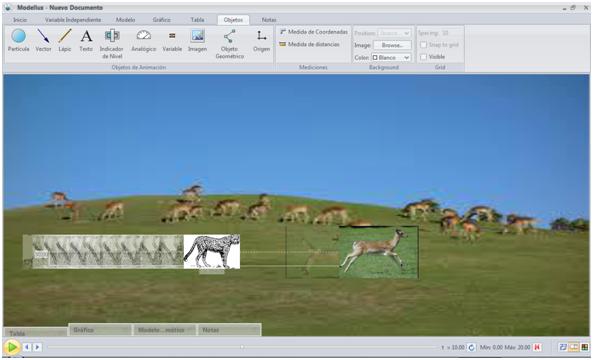Select the Partícula object tool
This screenshot has width=594, height=360.
pyautogui.click(x=18, y=40)
